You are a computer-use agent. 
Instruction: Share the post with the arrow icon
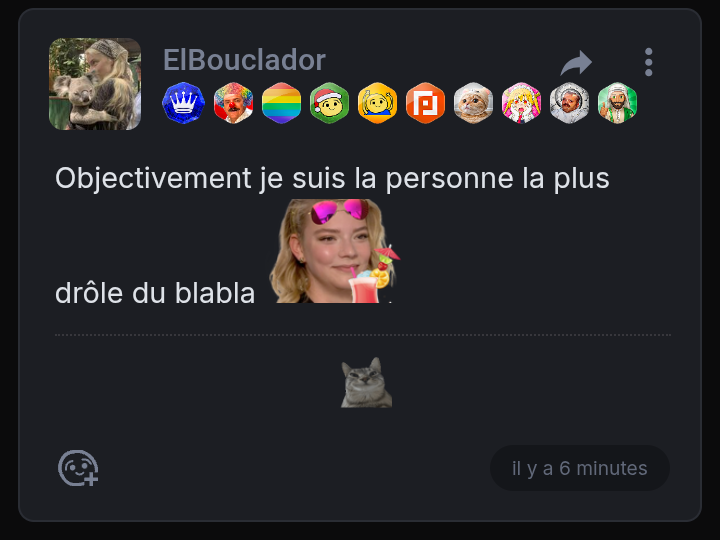tap(576, 62)
